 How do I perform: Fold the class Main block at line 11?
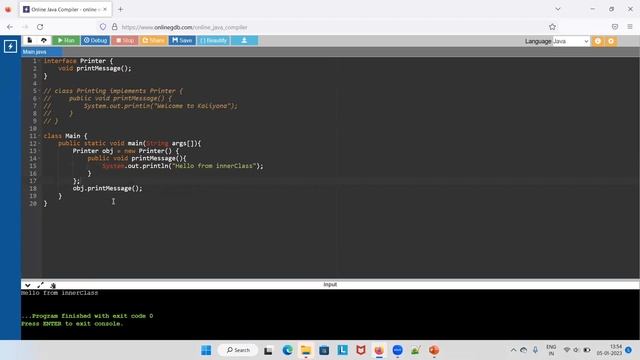click(x=39, y=136)
